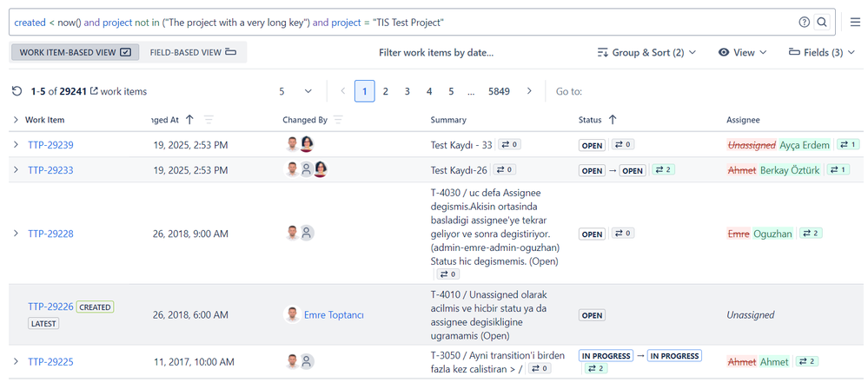The image size is (868, 389).
Task: Refresh the work items list
Action: pyautogui.click(x=17, y=91)
